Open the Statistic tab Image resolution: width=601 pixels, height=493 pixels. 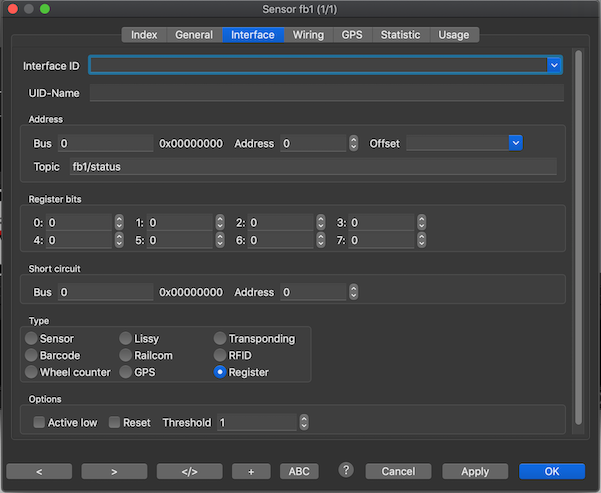[x=400, y=35]
